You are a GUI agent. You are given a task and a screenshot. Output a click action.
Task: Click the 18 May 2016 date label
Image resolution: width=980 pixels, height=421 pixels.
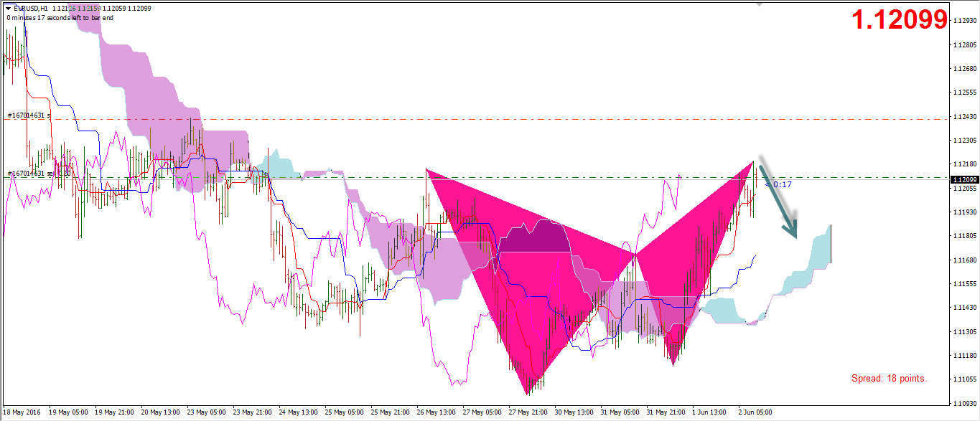[x=22, y=412]
